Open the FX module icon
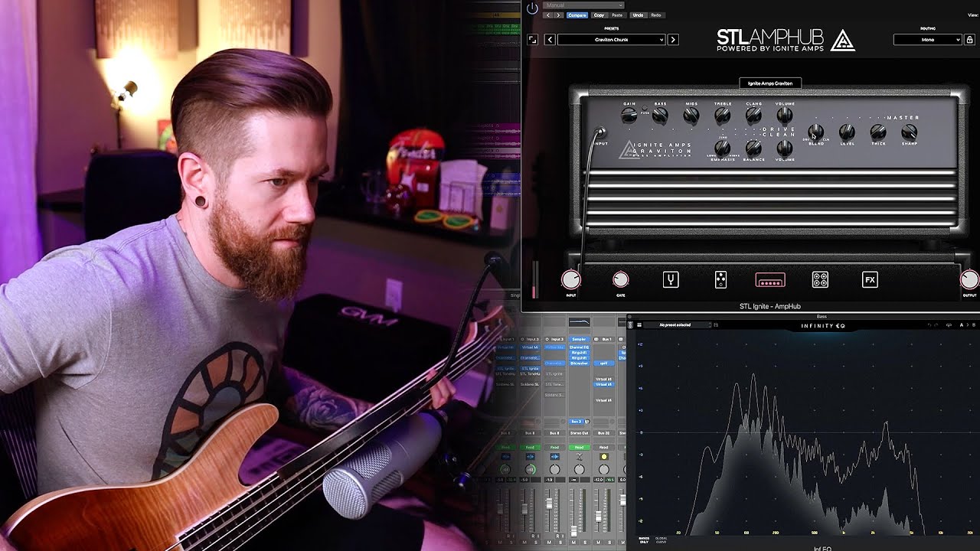This screenshot has width=980, height=551. (870, 280)
